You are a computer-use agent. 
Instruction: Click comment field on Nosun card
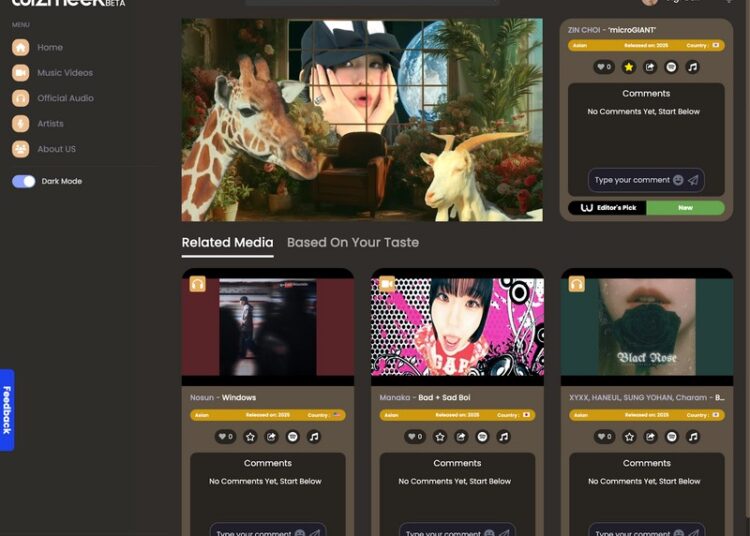click(x=268, y=530)
